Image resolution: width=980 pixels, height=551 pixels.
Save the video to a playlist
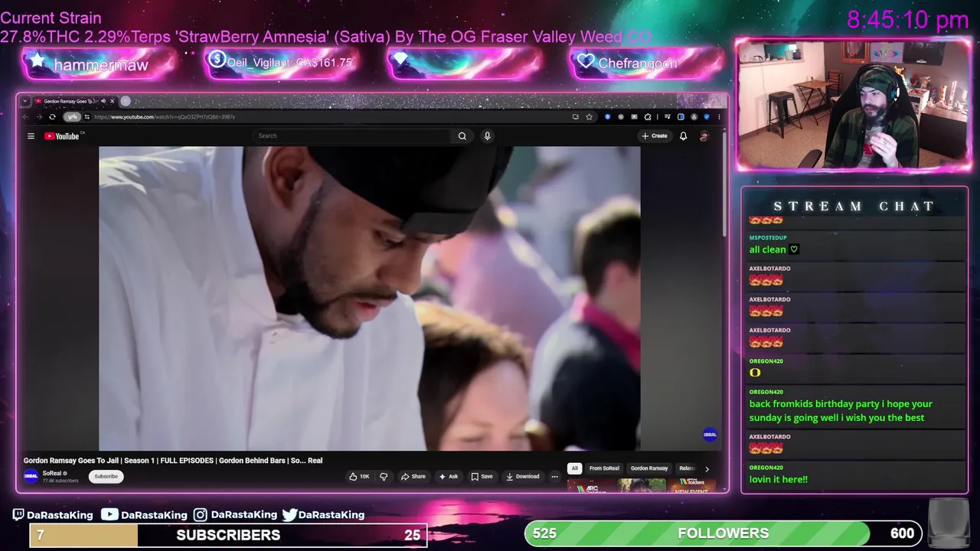tap(482, 477)
